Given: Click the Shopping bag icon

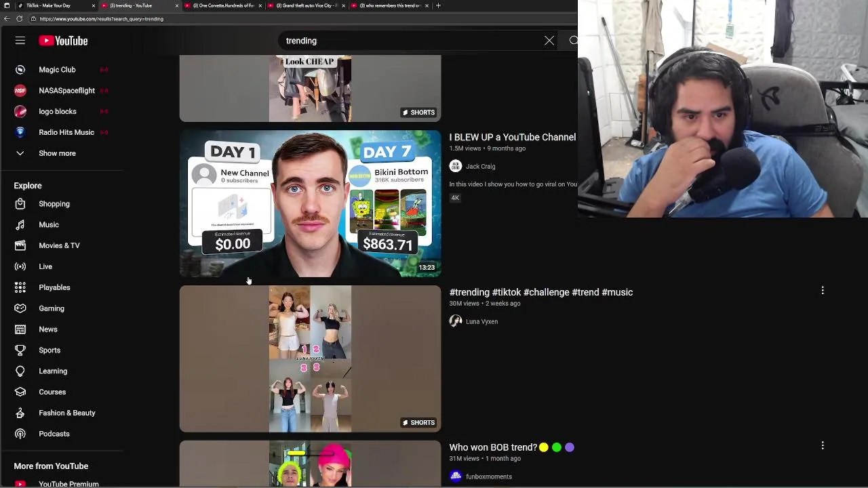Looking at the screenshot, I should coord(20,204).
